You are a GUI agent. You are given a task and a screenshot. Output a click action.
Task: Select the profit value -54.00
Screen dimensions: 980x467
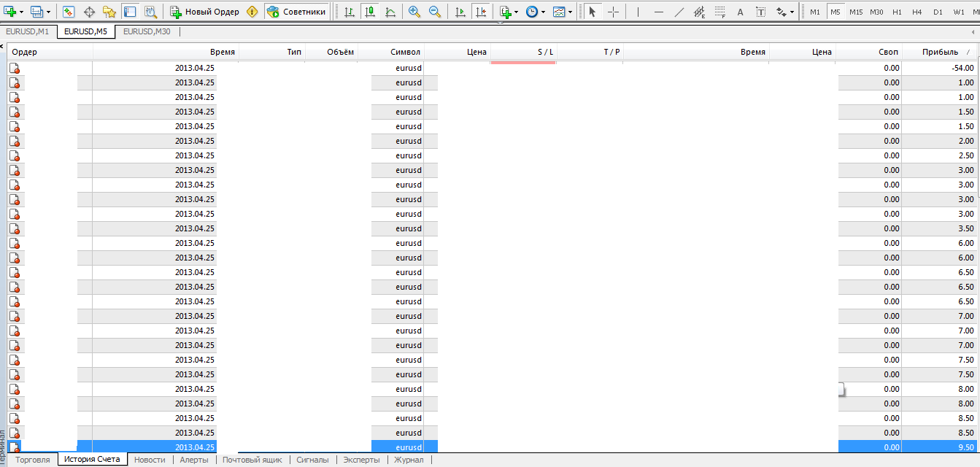962,68
